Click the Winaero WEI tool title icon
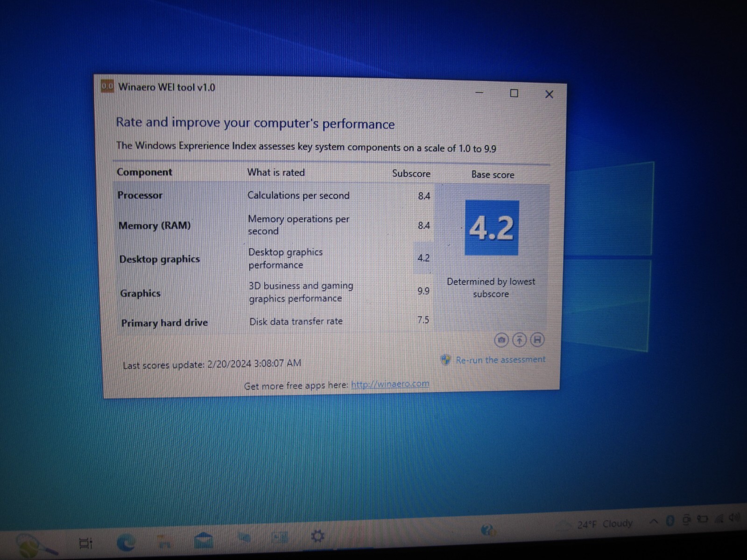747x560 pixels. pos(107,86)
